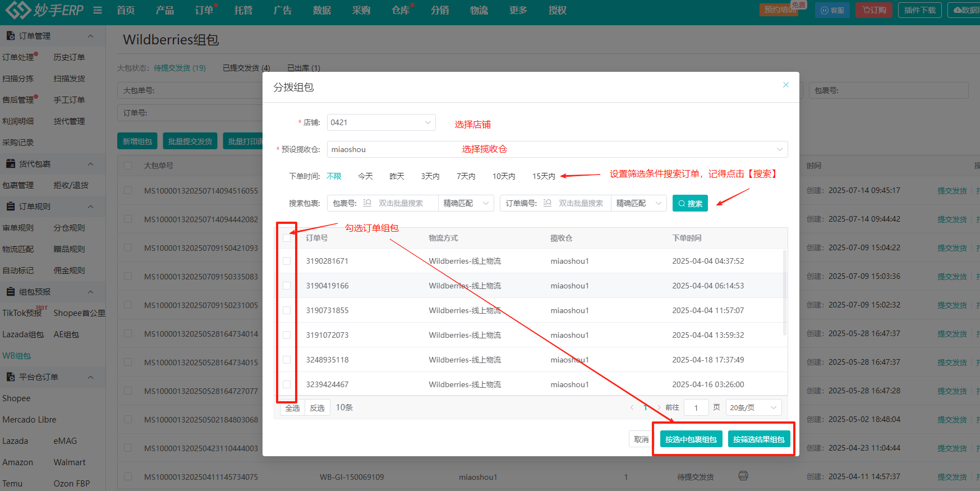Viewport: 980px width, 491px height.
Task: Click the 按筛选结果组包 button
Action: (x=758, y=439)
